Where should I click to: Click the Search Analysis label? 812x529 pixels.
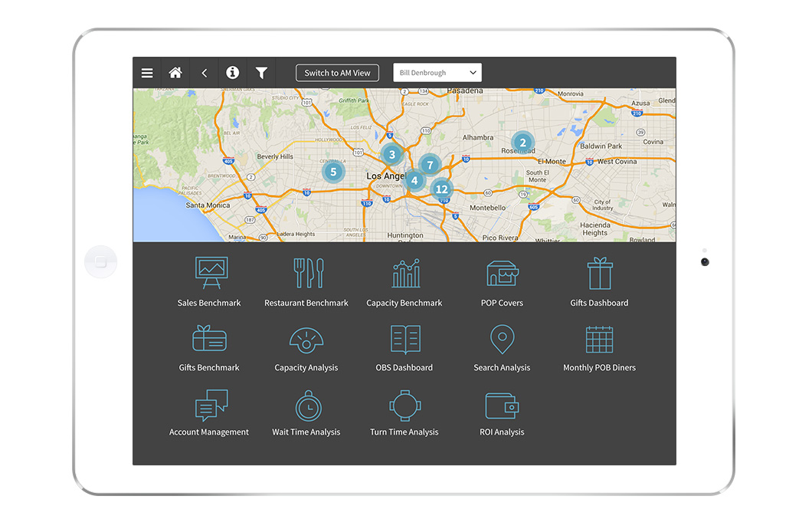point(502,368)
